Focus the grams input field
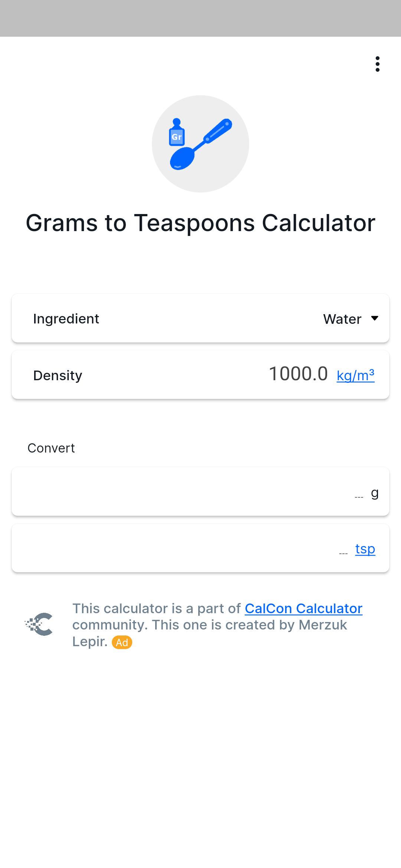The height and width of the screenshot is (868, 401). pyautogui.click(x=200, y=491)
